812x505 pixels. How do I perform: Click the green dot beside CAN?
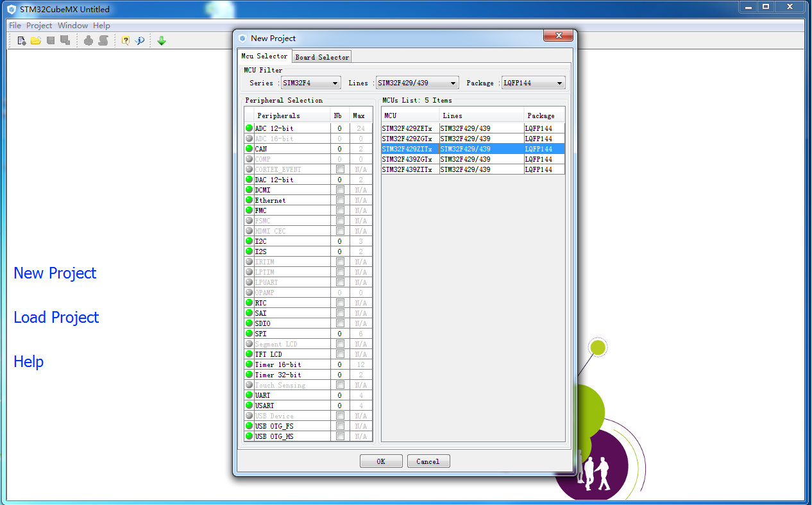point(249,149)
